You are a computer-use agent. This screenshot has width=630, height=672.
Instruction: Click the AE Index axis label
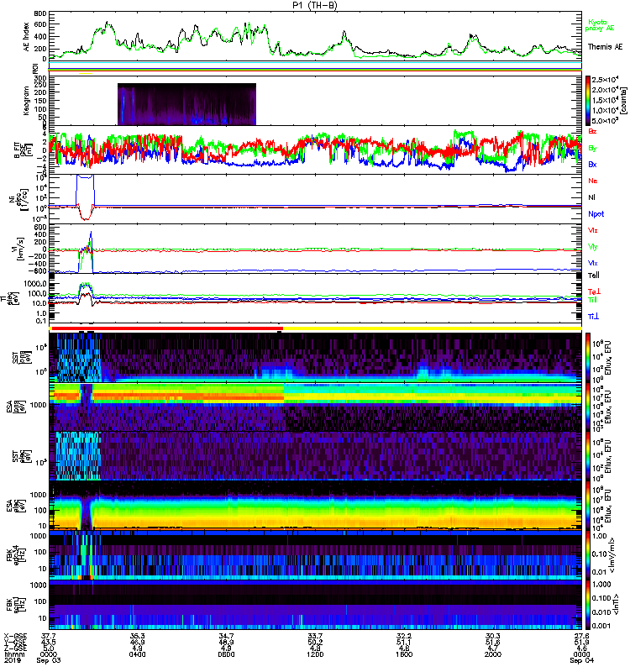click(27, 37)
